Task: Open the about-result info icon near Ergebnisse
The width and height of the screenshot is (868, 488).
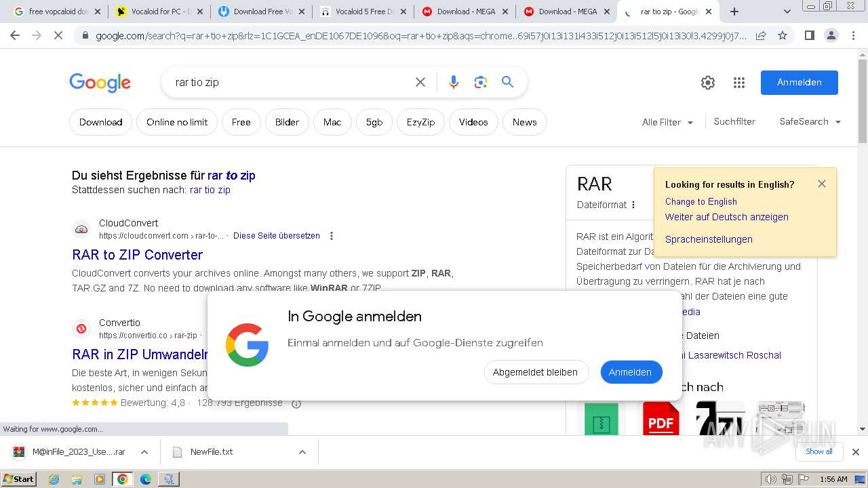Action: point(296,403)
